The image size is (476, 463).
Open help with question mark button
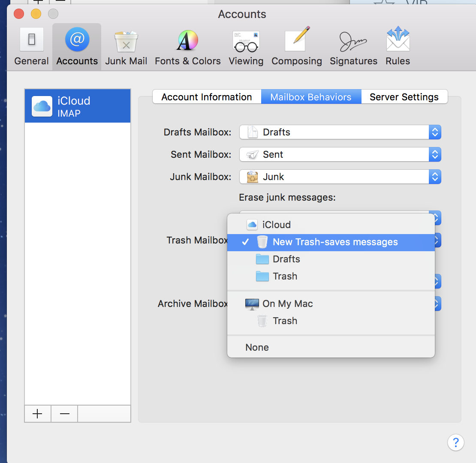tap(455, 442)
